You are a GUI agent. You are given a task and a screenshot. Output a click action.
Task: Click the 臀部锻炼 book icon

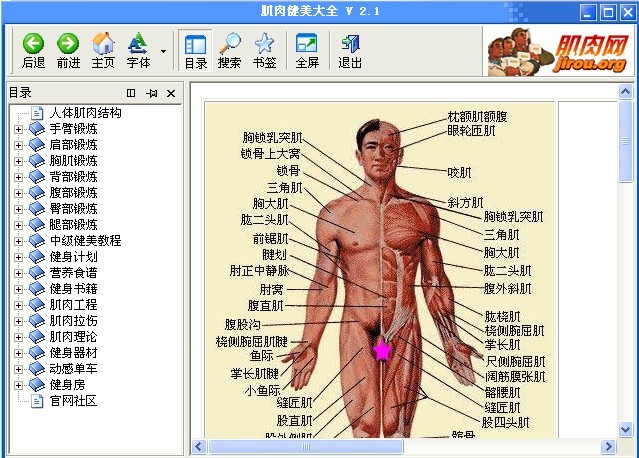[x=37, y=209]
